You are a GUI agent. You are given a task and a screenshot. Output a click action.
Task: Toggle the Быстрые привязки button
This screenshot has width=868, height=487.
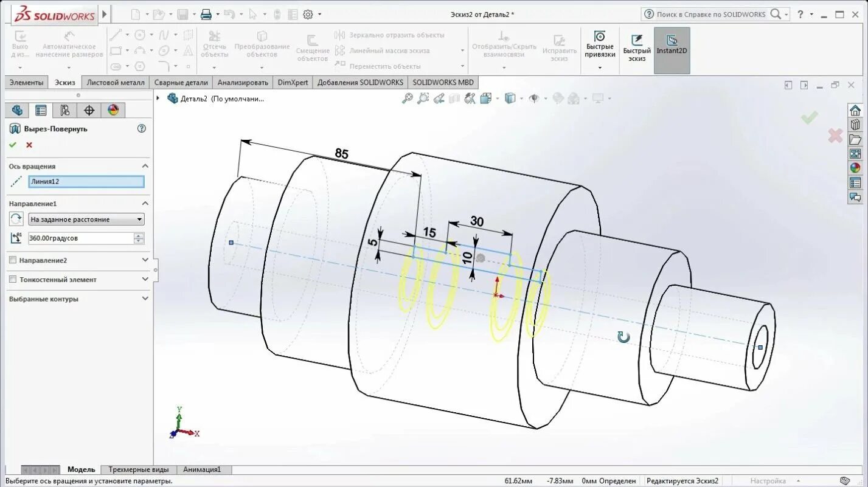600,50
